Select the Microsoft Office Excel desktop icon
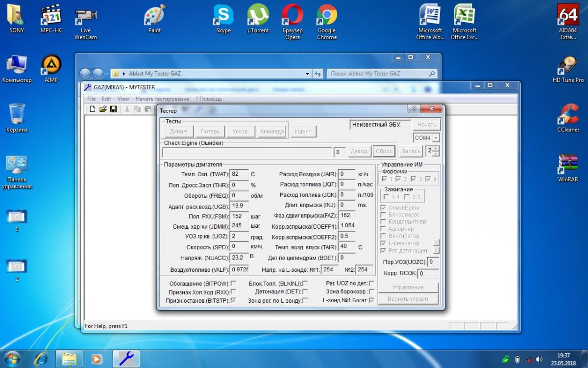The image size is (588, 368). 465,22
